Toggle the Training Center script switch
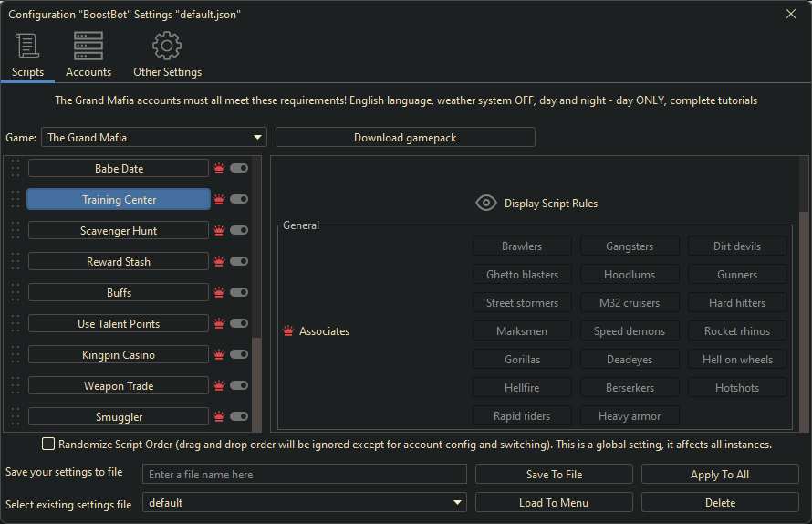The width and height of the screenshot is (812, 524). pos(239,200)
